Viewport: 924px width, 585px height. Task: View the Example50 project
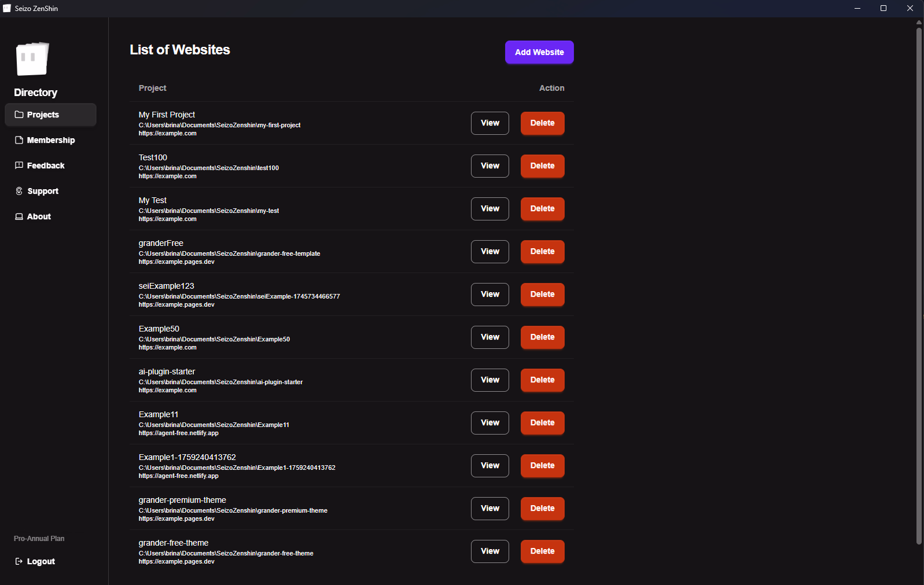coord(490,337)
